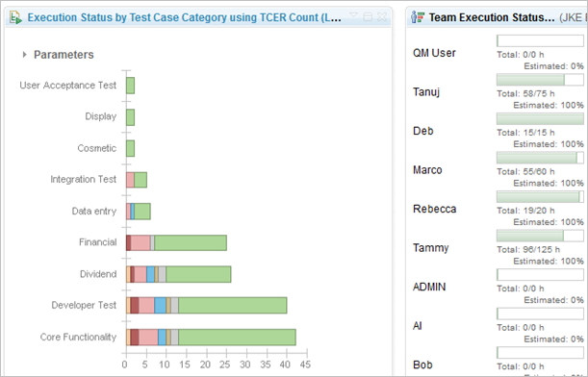Select team member Rebecca
Image resolution: width=588 pixels, height=377 pixels.
click(435, 209)
